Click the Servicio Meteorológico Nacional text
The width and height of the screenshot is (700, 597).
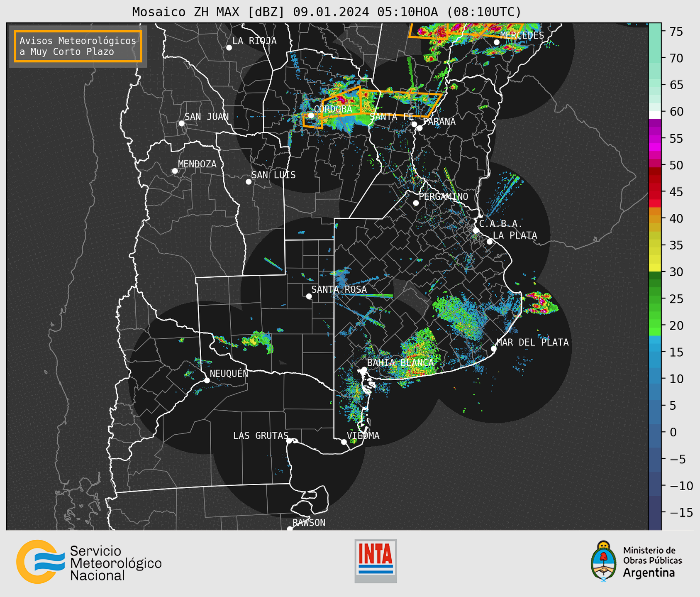coord(116,563)
